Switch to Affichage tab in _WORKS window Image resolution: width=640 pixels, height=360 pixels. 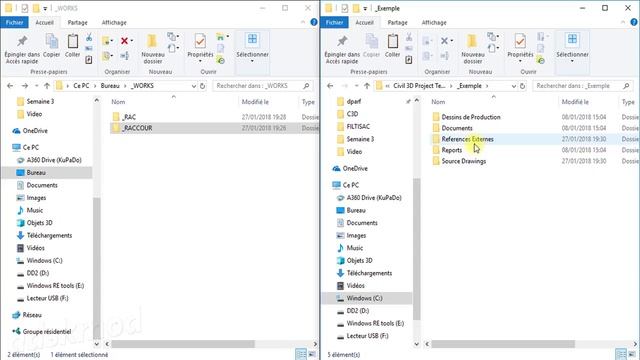(x=114, y=22)
